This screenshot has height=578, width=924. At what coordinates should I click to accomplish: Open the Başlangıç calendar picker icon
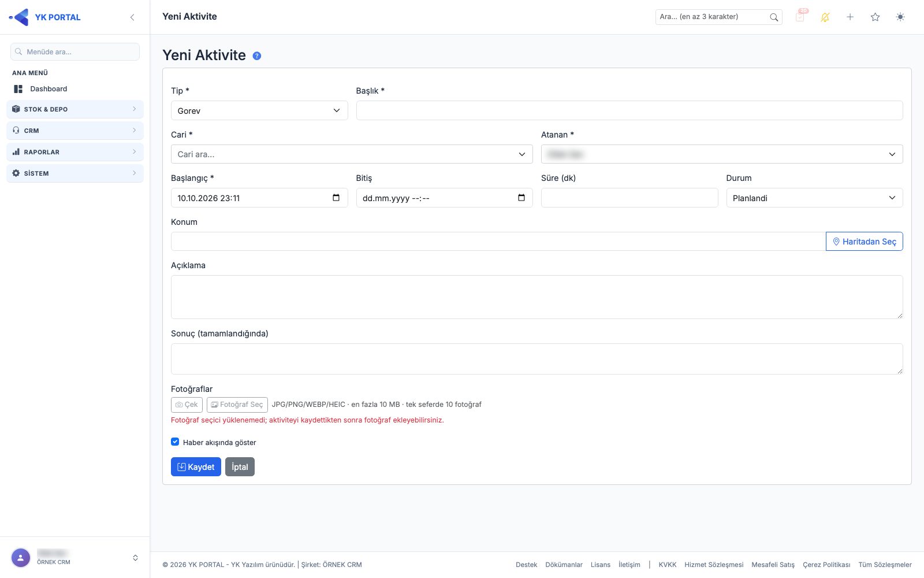click(x=336, y=198)
